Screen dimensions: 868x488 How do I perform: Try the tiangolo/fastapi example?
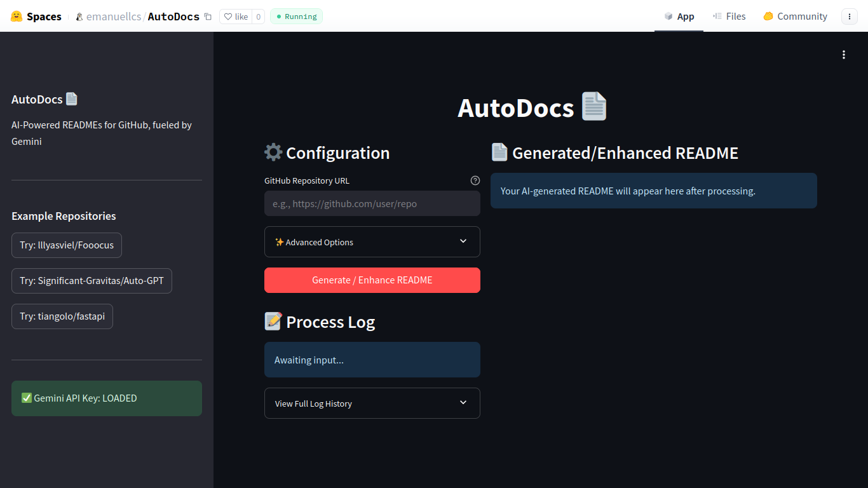[x=62, y=316]
